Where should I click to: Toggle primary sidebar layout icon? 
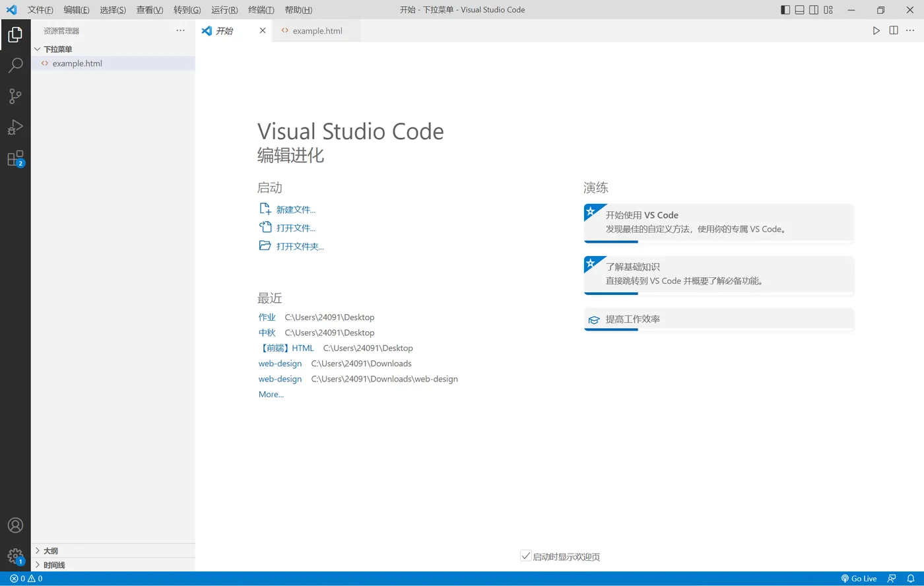pos(785,10)
